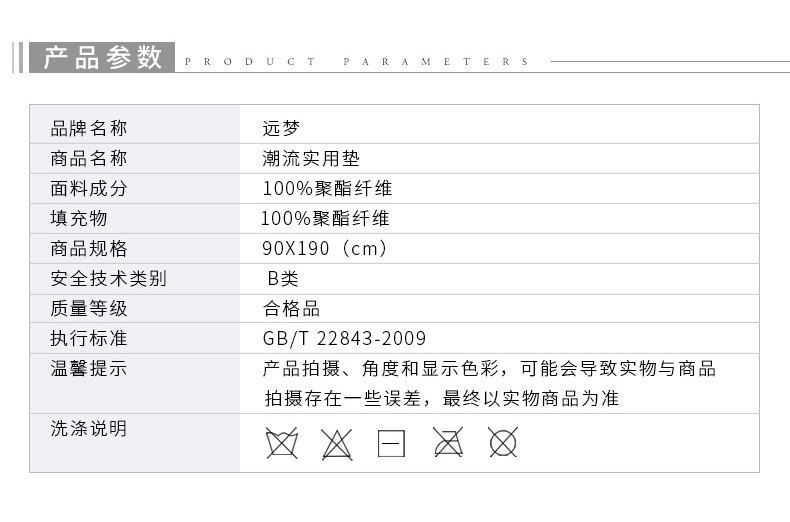
Task: Click the do-not-wash laundry symbol
Action: point(281,442)
